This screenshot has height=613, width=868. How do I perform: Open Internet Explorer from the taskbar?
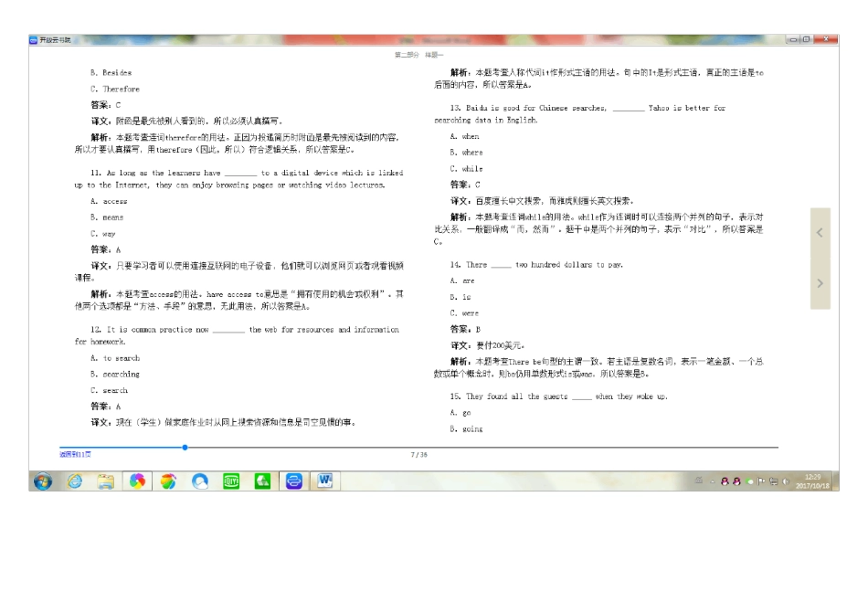pos(75,481)
